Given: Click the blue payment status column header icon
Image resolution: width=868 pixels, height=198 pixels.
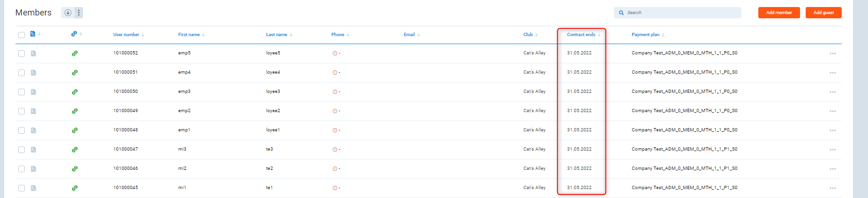Looking at the screenshot, I should click(x=74, y=34).
